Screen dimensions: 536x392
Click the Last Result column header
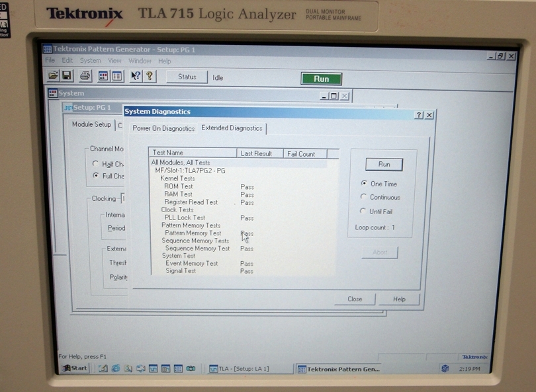(260, 153)
